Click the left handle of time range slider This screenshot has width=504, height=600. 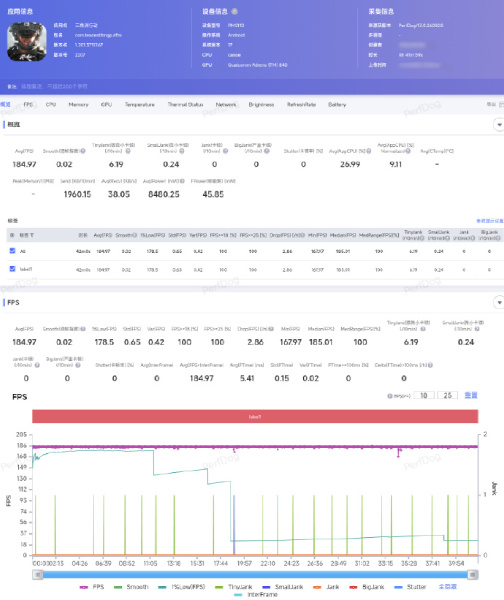point(38,575)
